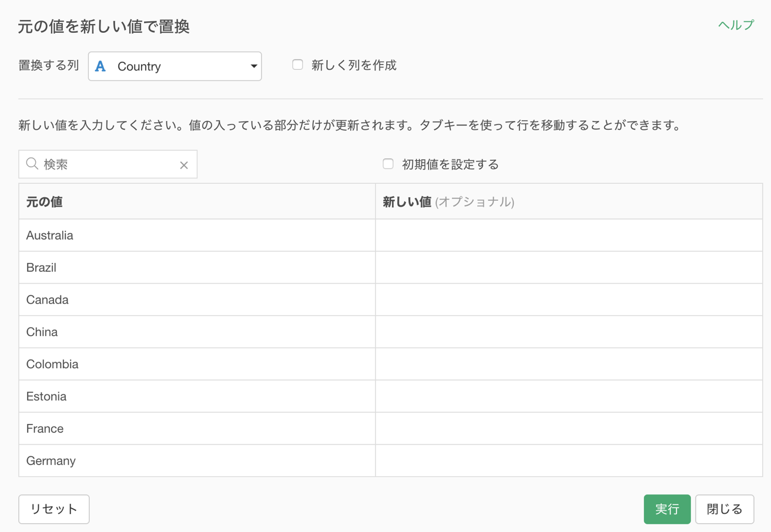This screenshot has width=771, height=532.
Task: Open the ヘルプ help link
Action: (x=736, y=25)
